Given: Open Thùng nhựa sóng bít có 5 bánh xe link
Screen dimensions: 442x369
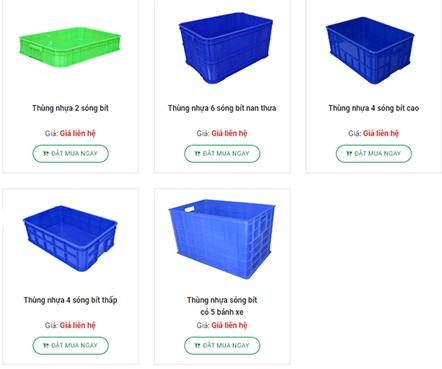Looking at the screenshot, I should coord(222,306).
